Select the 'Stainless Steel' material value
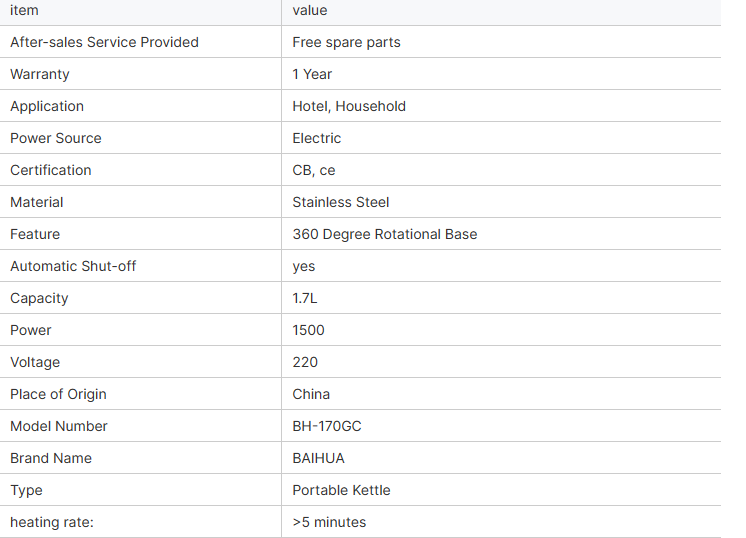The image size is (746, 538). (x=341, y=202)
